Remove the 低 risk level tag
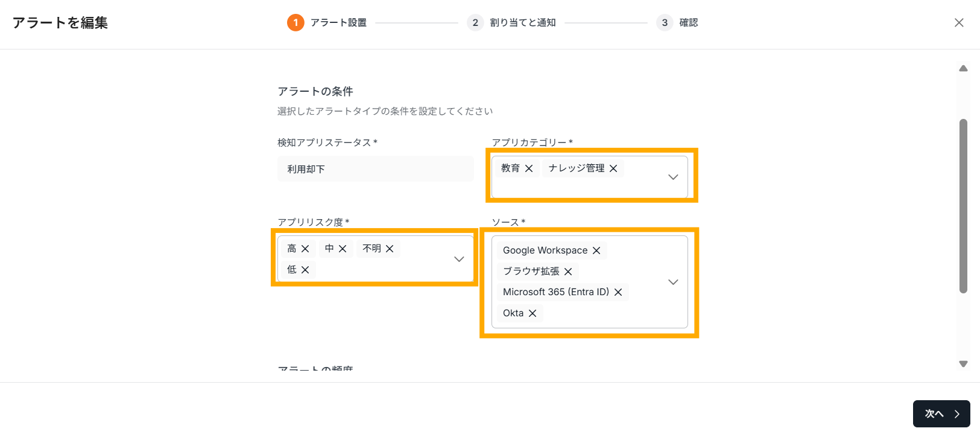Image resolution: width=980 pixels, height=434 pixels. (305, 270)
